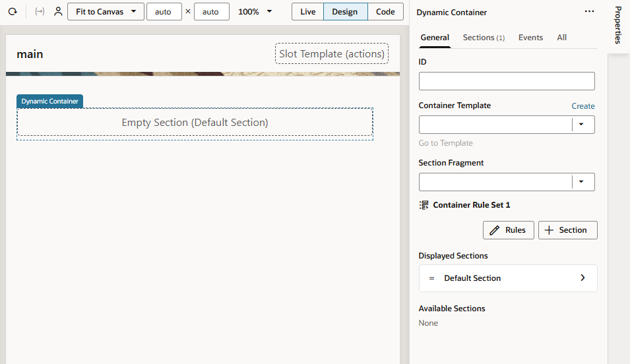Open Default Section chevron arrow
The image size is (630, 364).
point(583,278)
